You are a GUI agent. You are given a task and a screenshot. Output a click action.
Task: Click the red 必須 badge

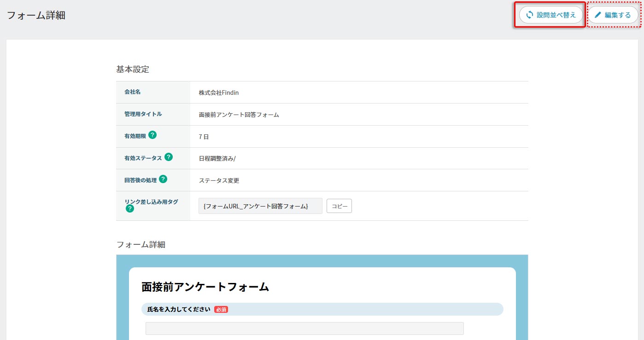pos(221,310)
